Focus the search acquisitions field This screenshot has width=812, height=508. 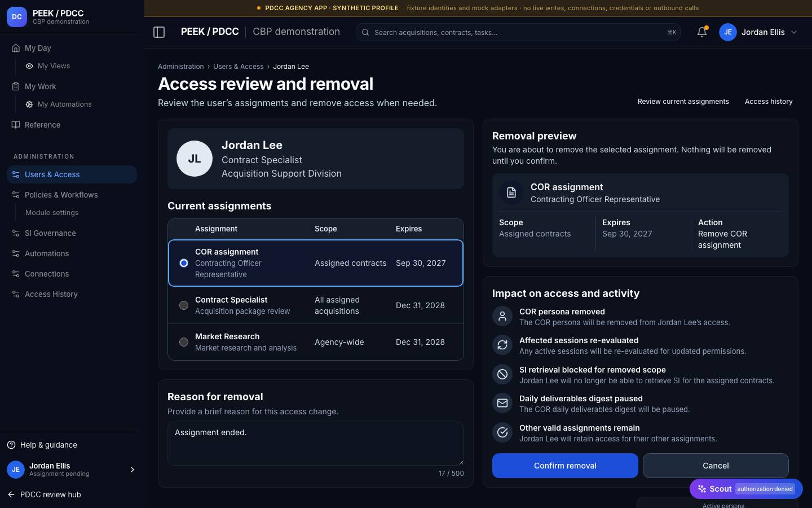point(518,32)
